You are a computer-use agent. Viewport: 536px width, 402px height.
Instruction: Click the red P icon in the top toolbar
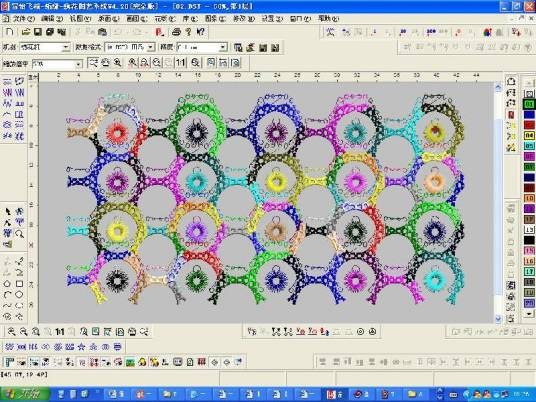[x=160, y=32]
